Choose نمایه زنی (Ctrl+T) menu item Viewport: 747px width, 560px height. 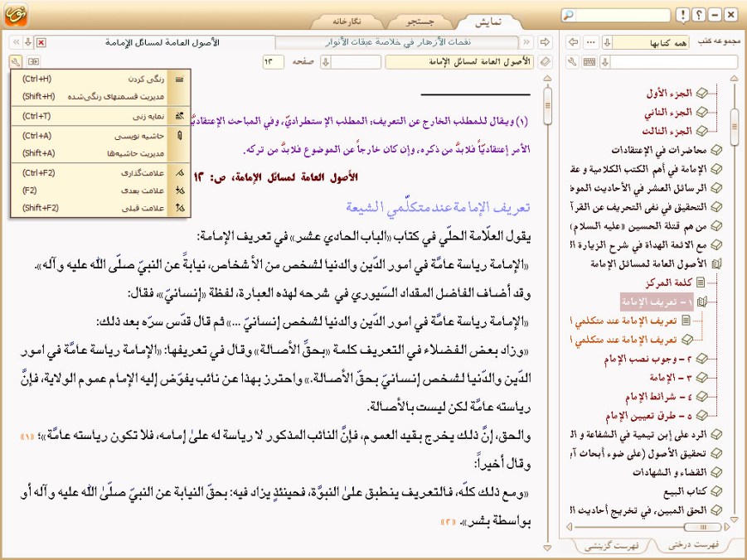100,116
